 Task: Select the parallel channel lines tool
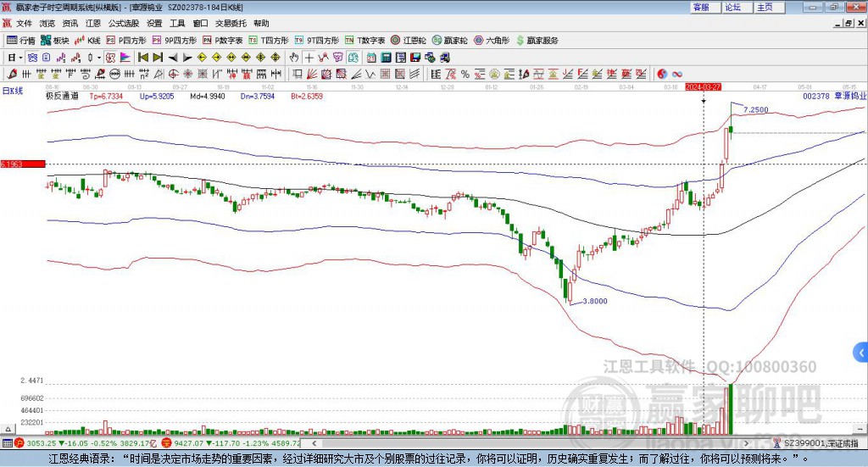coord(414,74)
